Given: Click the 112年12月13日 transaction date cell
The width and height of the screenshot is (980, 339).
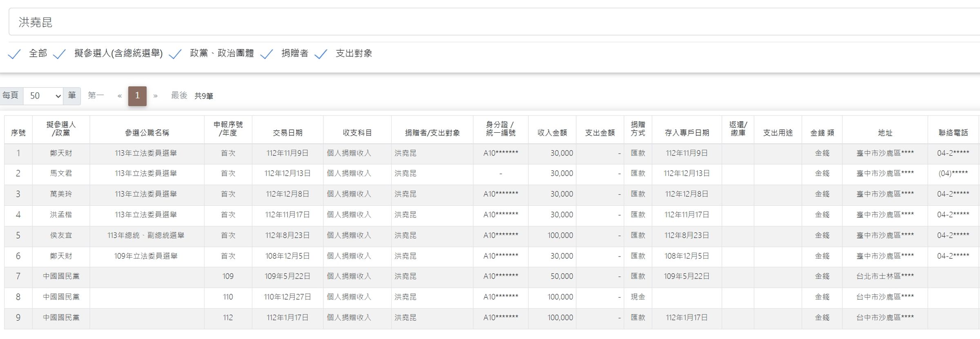Looking at the screenshot, I should click(287, 174).
